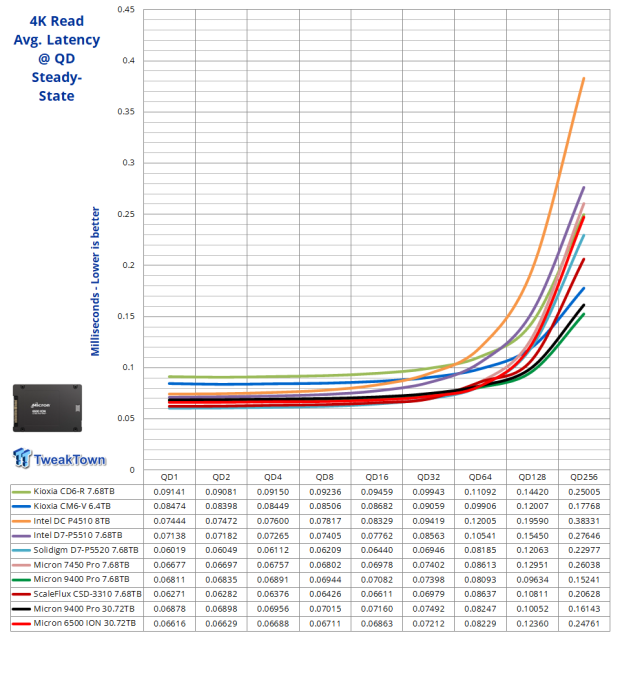Click the QD64 column header
The height and width of the screenshot is (682, 620).
coord(480,477)
